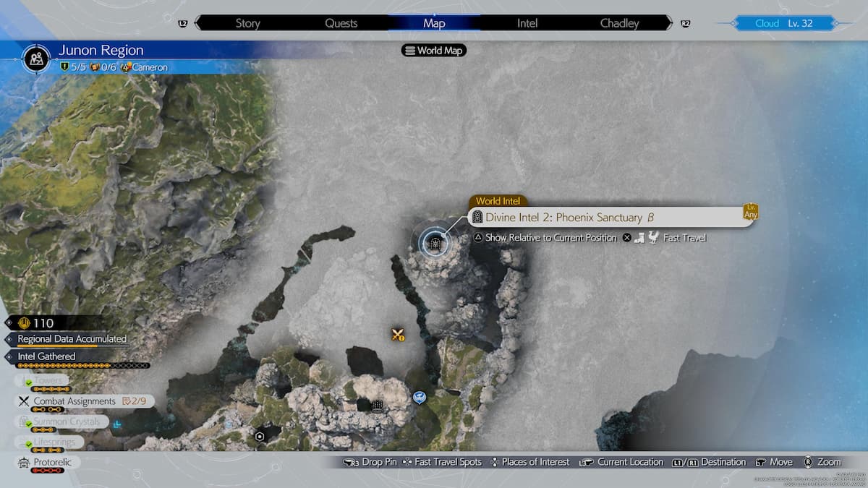Open the Chadley tab

coord(619,23)
